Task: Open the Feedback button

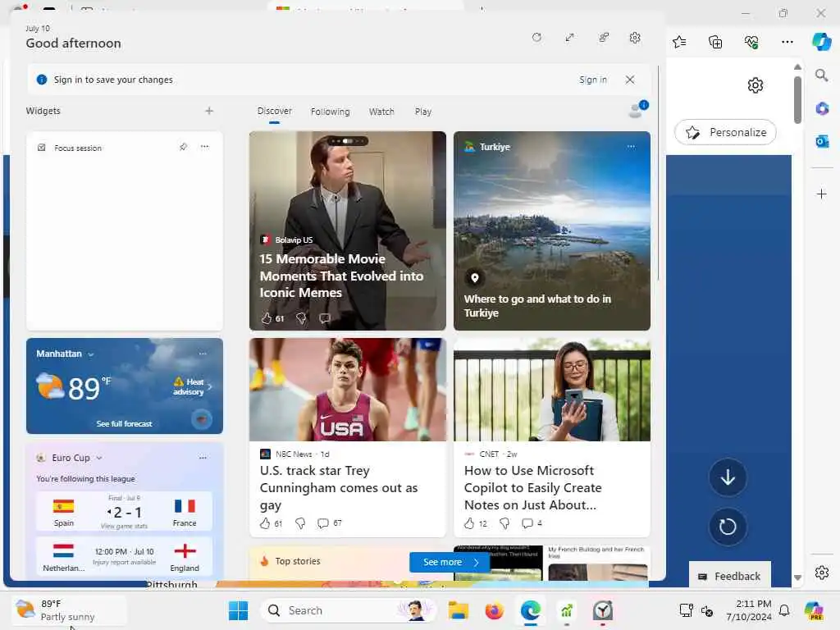Action: (729, 576)
